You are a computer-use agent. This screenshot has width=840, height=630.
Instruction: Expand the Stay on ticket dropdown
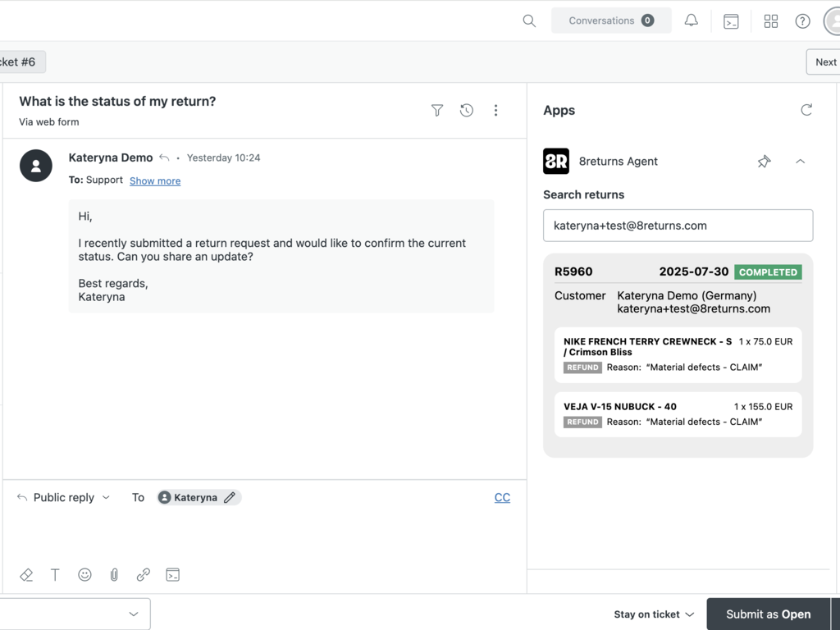tap(654, 614)
